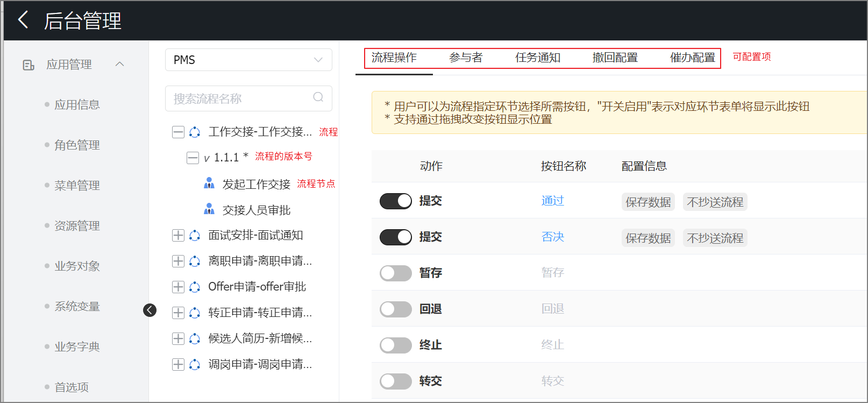Viewport: 868px width, 403px height.
Task: Enable the 终止 action switch
Action: [395, 345]
